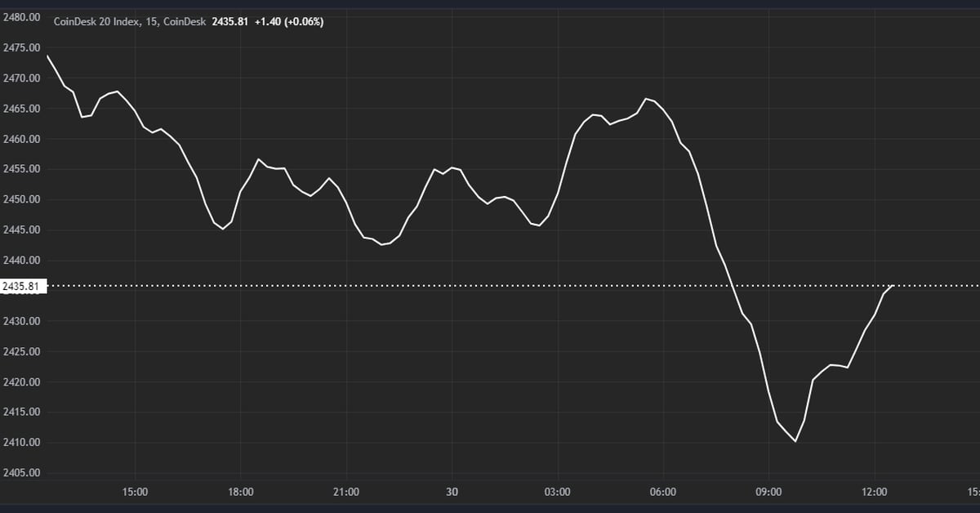Select the 09:00 time axis label
980x513 pixels.
click(x=768, y=492)
